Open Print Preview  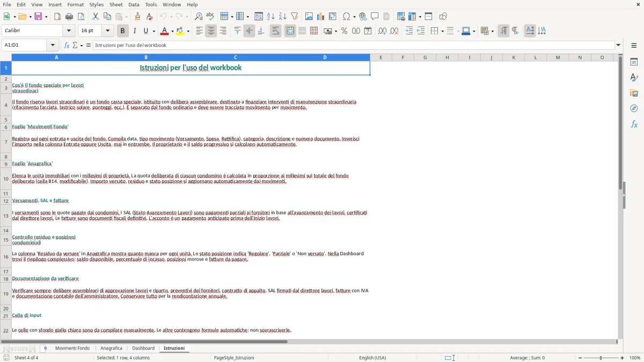(82, 17)
